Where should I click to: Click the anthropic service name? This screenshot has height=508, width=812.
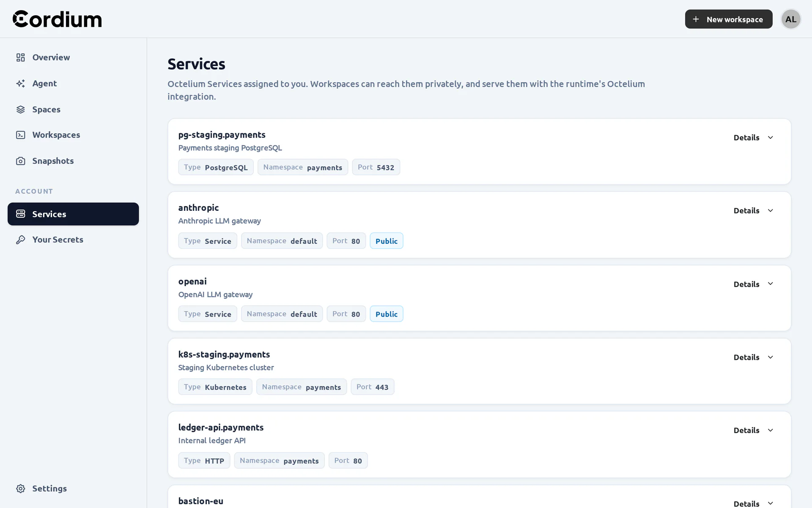coord(198,208)
